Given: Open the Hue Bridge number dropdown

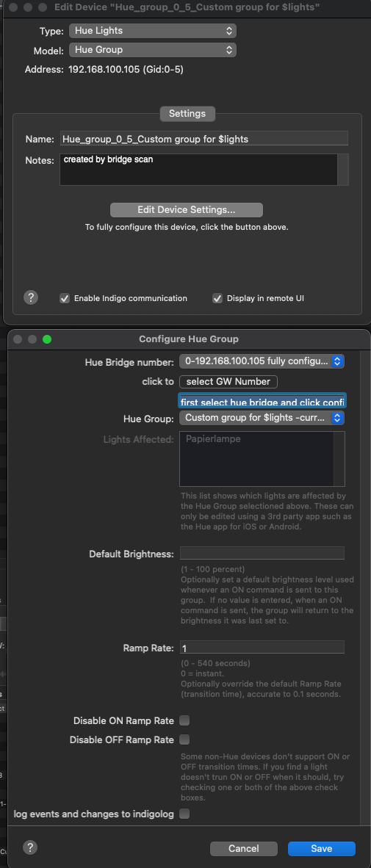Looking at the screenshot, I should [x=262, y=361].
